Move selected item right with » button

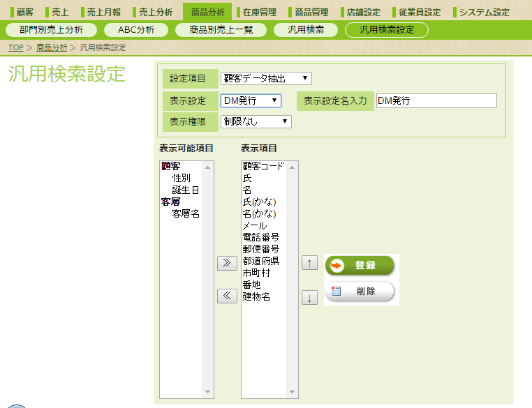pyautogui.click(x=227, y=264)
